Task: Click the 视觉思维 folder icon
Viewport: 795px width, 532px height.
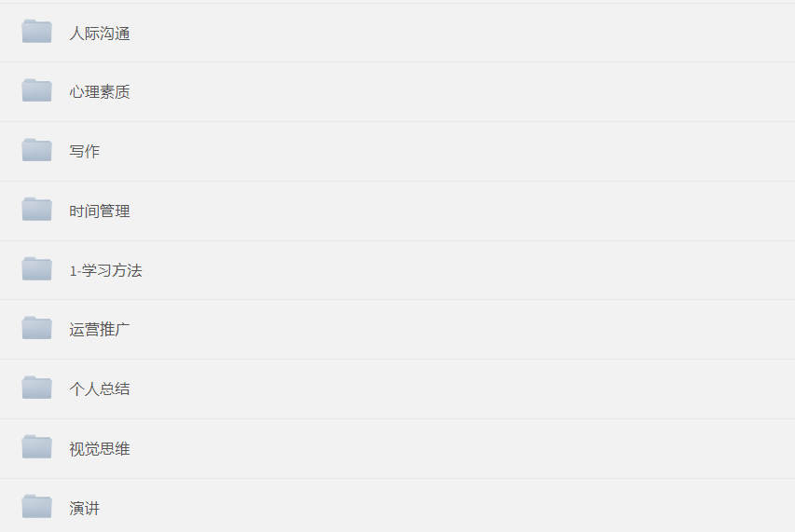Action: pyautogui.click(x=36, y=448)
